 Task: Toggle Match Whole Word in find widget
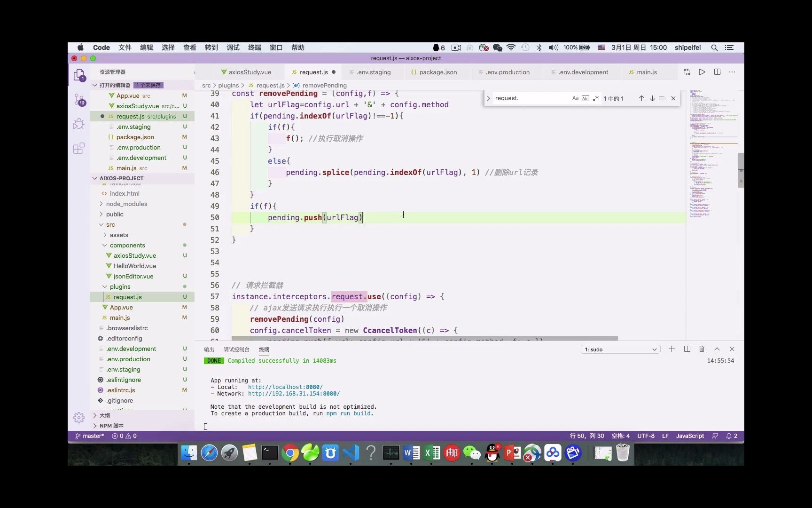[586, 98]
